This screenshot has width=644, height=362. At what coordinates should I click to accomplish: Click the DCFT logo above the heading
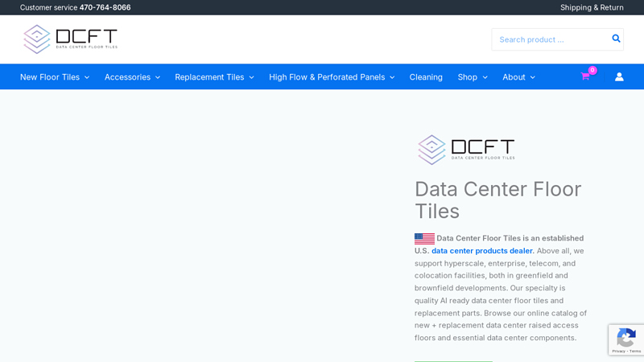(x=466, y=150)
